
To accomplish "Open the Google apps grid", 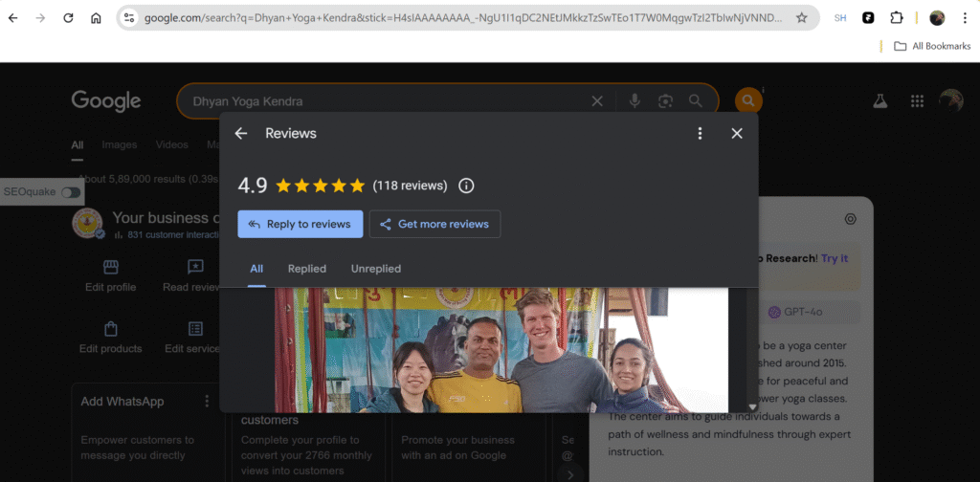I will coord(917,100).
